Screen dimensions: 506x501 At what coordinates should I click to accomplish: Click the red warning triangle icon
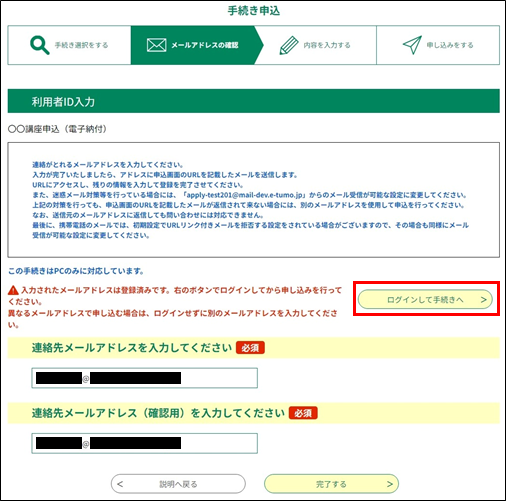tap(13, 290)
